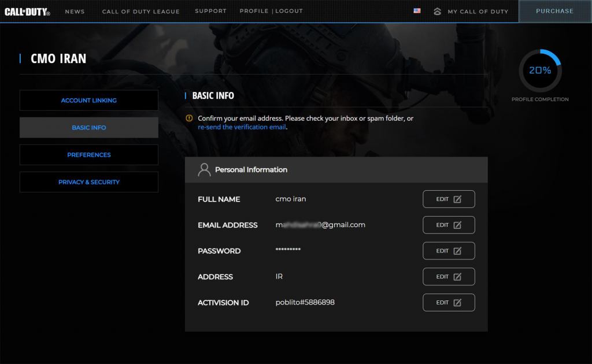The image size is (592, 364).
Task: Edit the Full Name field
Action: coord(449,199)
